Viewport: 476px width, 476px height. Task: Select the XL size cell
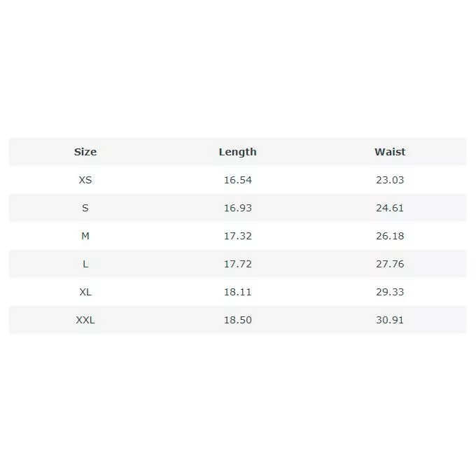(85, 292)
